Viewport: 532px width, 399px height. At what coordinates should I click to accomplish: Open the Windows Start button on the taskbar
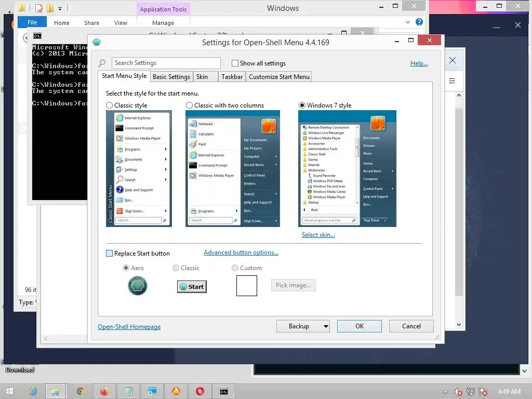tap(9, 391)
